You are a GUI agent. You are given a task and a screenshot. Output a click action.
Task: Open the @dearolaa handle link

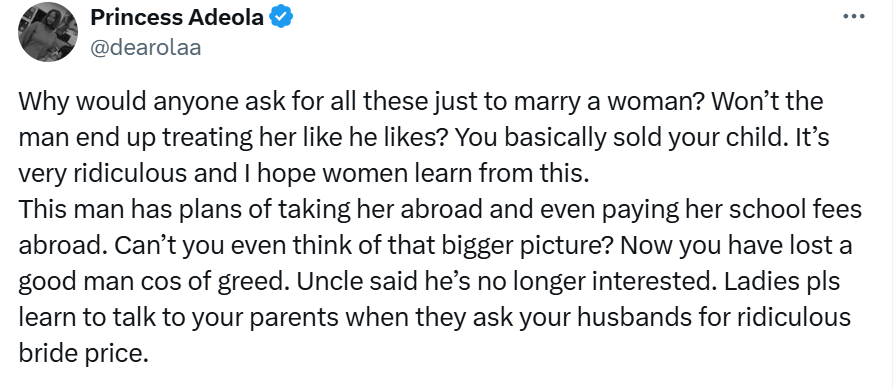coord(146,47)
